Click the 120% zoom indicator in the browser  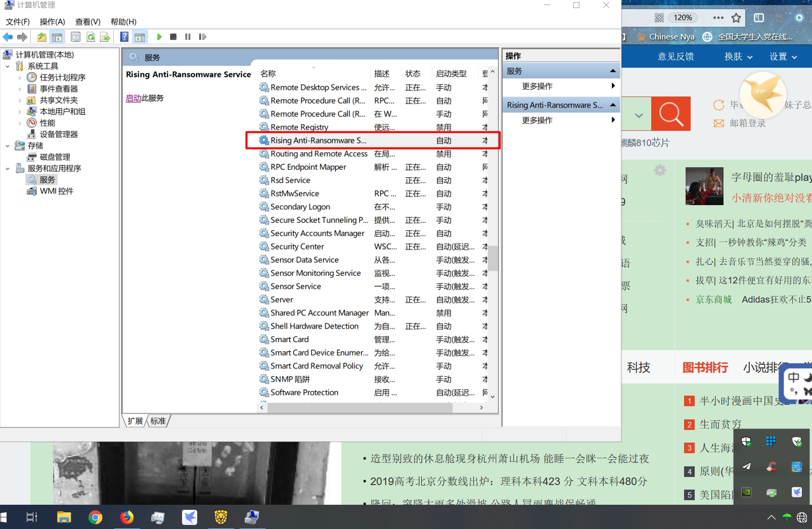pyautogui.click(x=683, y=18)
